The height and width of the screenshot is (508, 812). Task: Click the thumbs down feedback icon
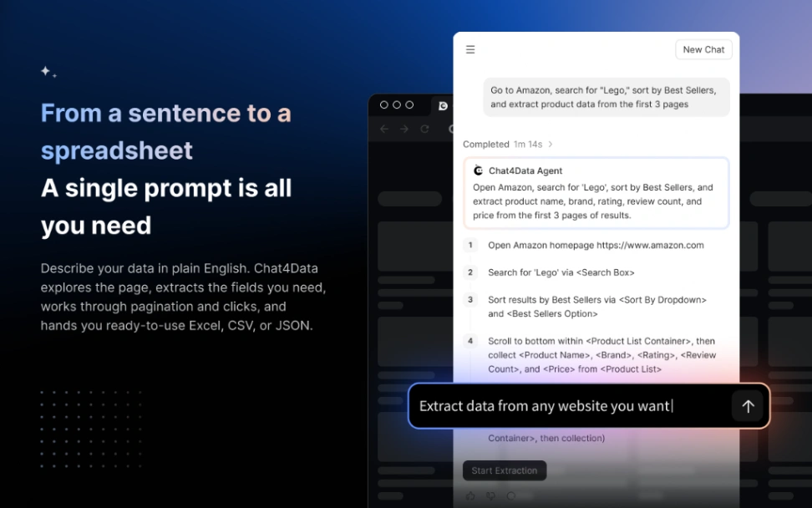(490, 496)
